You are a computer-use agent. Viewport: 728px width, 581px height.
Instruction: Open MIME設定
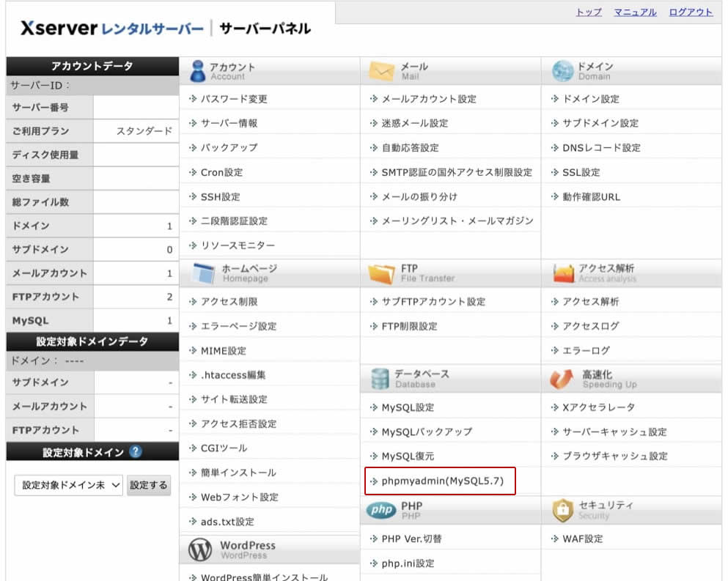pyautogui.click(x=224, y=351)
